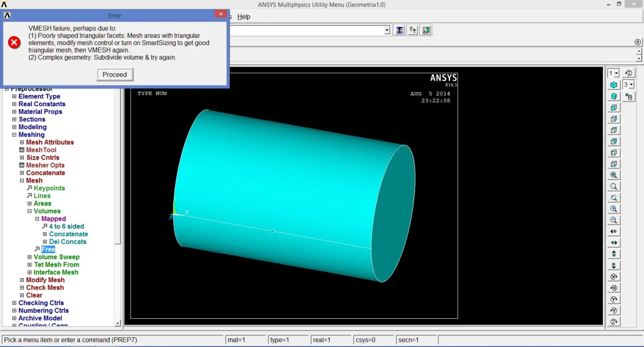Screen dimensions: 644x347
Task: Click the Raise Hidden toolbar icon
Action: [x=399, y=30]
